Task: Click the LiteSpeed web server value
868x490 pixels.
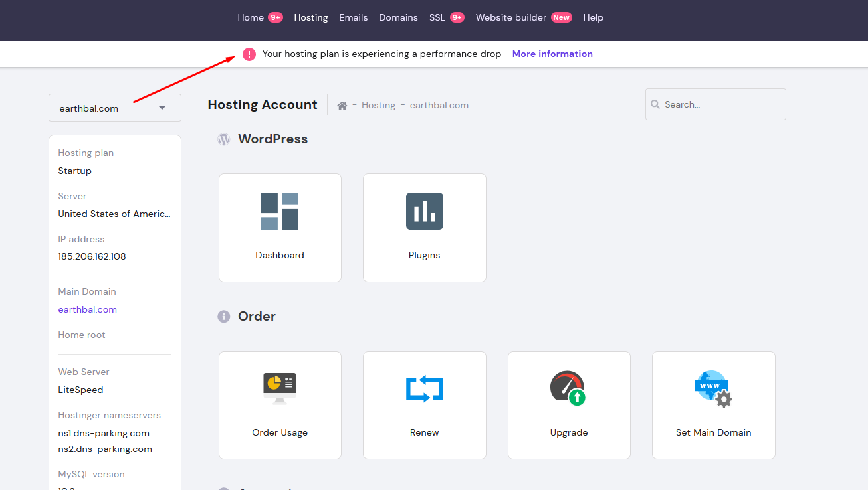Action: pyautogui.click(x=80, y=390)
